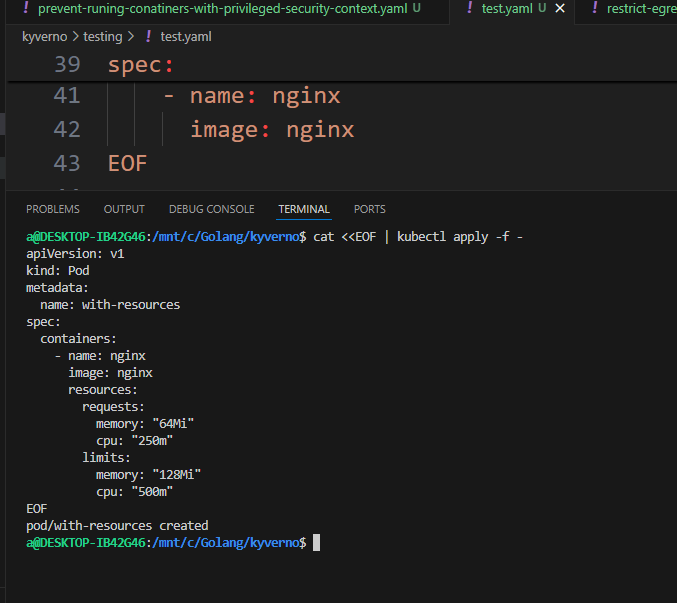Expand the chevron after kyverno breadcrumb

(76, 37)
